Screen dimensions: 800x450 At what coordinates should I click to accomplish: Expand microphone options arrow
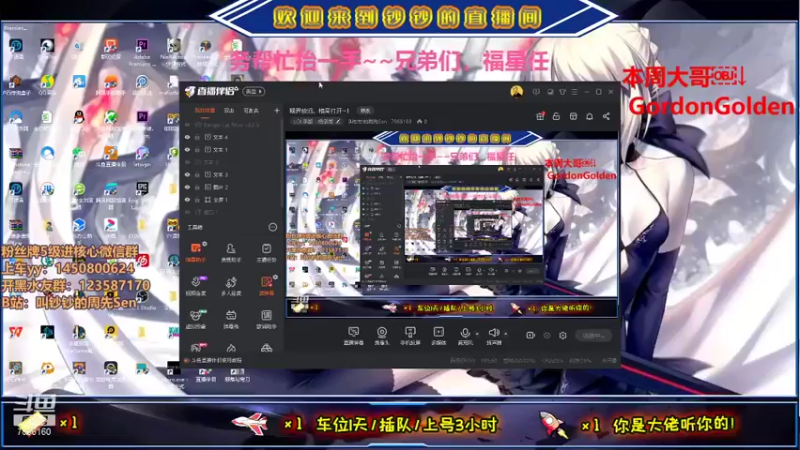477,334
